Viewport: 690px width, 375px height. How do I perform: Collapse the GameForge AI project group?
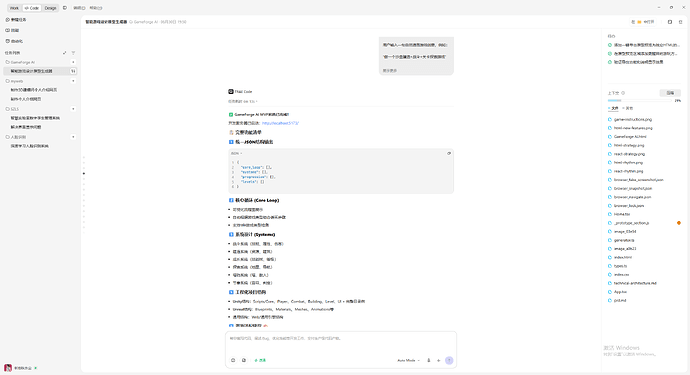73,62
